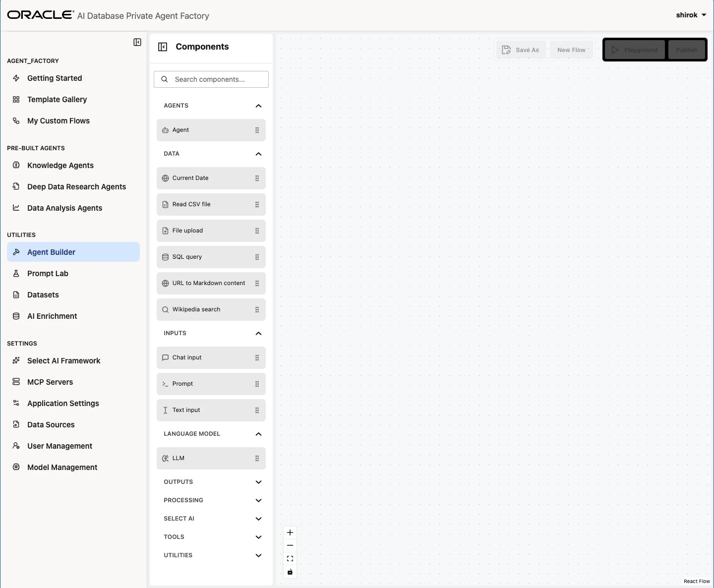Open Deep Data Research Agents
The width and height of the screenshot is (714, 588).
click(73, 187)
